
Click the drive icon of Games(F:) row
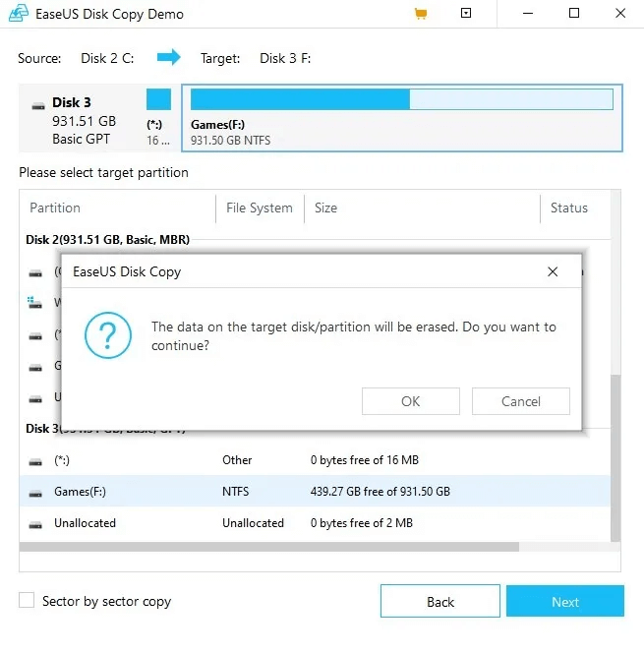[x=35, y=494]
